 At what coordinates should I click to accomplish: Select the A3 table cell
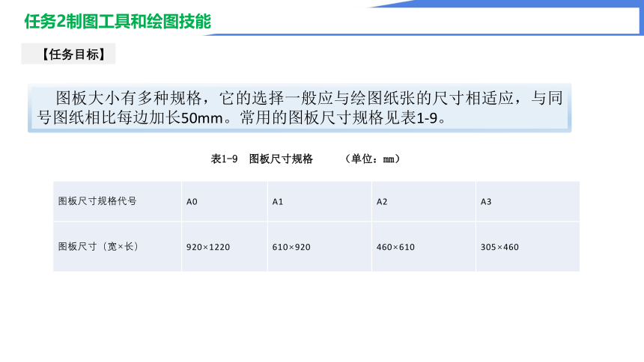528,201
